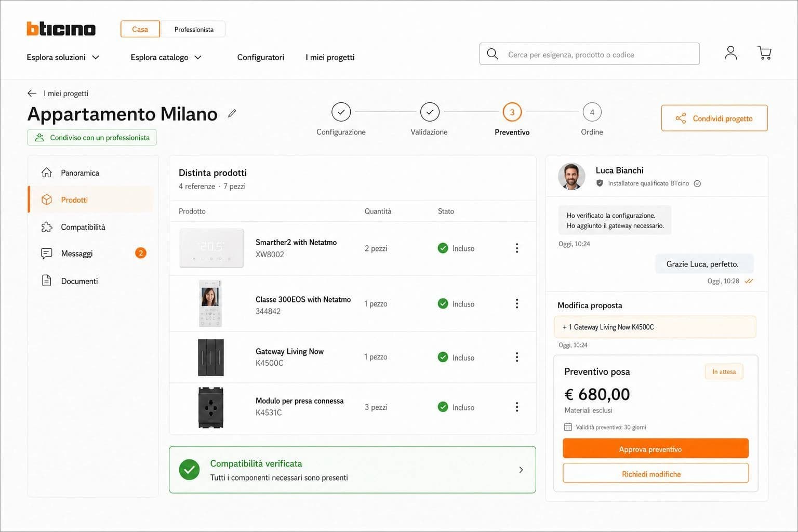Open options menu for Gateway Living Now
Screen dimensions: 798x532
click(516, 357)
